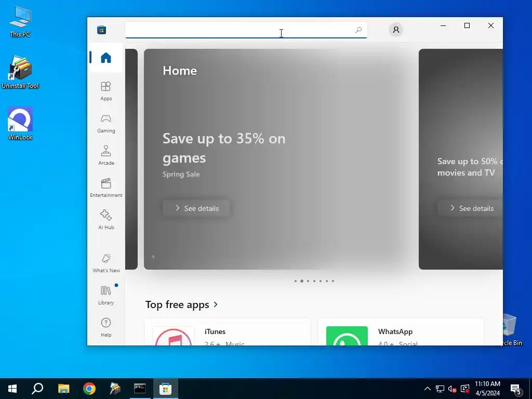Click the Save up to 35% on games banner
This screenshot has width=532, height=399.
[x=281, y=159]
